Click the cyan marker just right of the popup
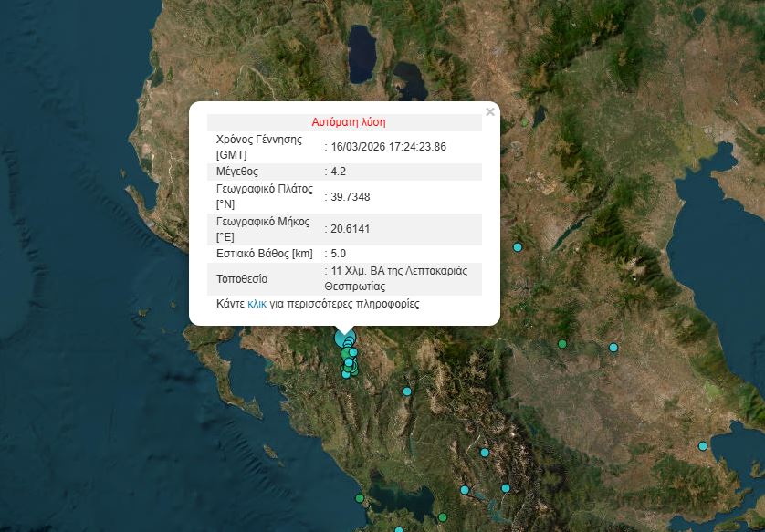Viewport: 765px width, 532px height. pos(518,247)
